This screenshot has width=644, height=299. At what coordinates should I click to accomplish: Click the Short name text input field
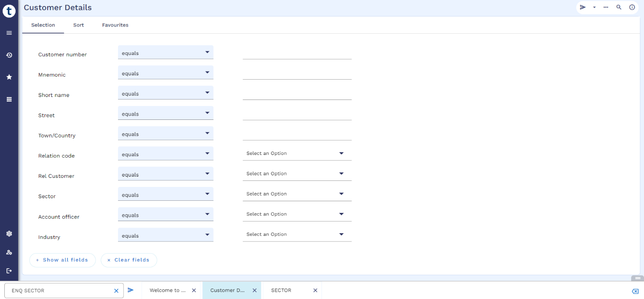(x=297, y=94)
